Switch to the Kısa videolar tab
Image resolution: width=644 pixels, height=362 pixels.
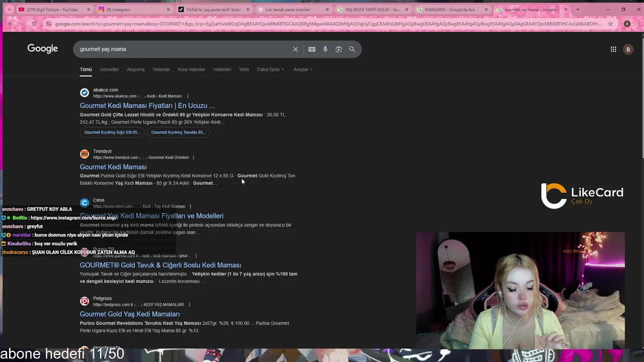(x=192, y=69)
